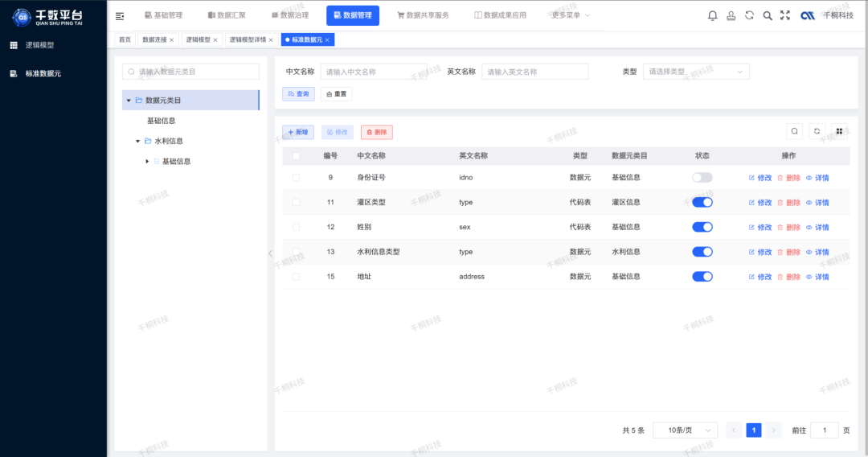868x457 pixels.
Task: Click the 新增 button
Action: tap(298, 133)
